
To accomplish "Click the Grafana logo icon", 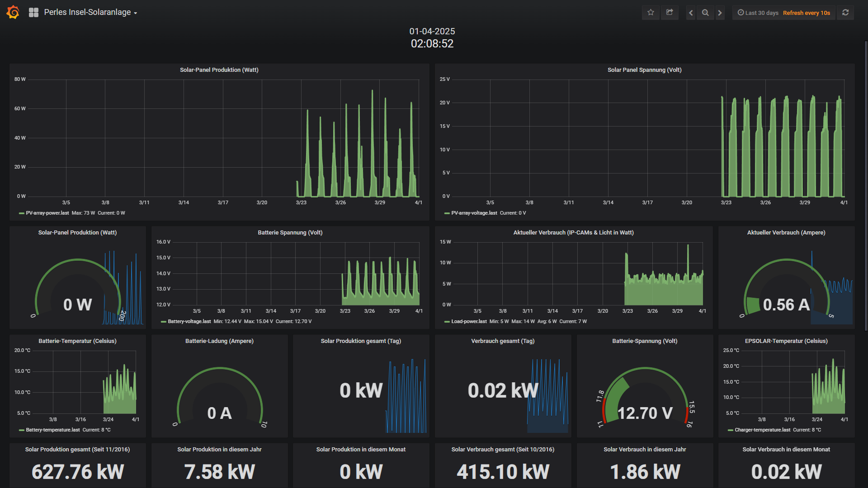I will 13,12.
